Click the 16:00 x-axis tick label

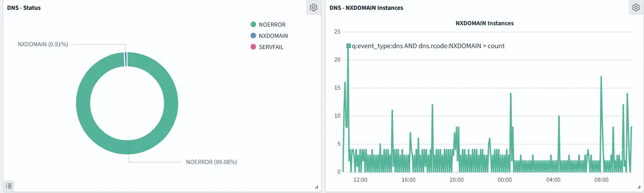(408, 179)
